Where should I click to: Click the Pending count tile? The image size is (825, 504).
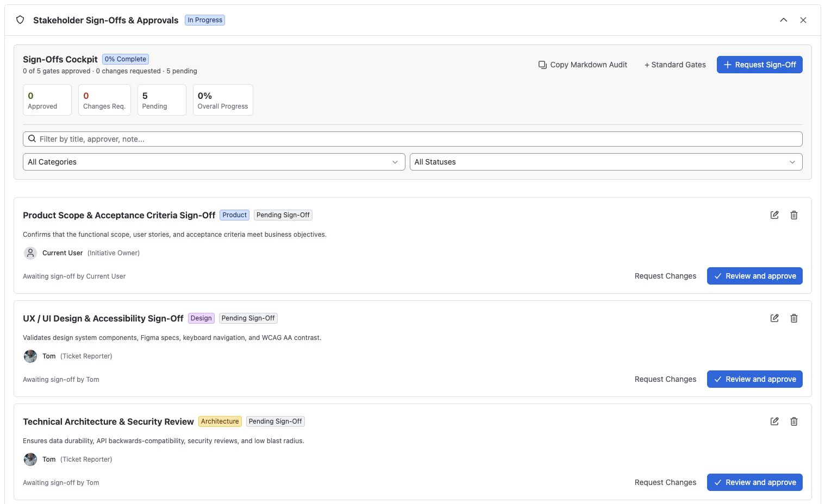[162, 100]
